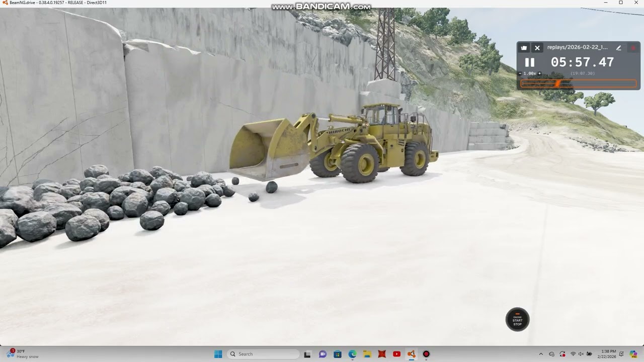The height and width of the screenshot is (362, 644).
Task: Switch to BeamNG.drive taskbar icon
Action: pyautogui.click(x=412, y=354)
